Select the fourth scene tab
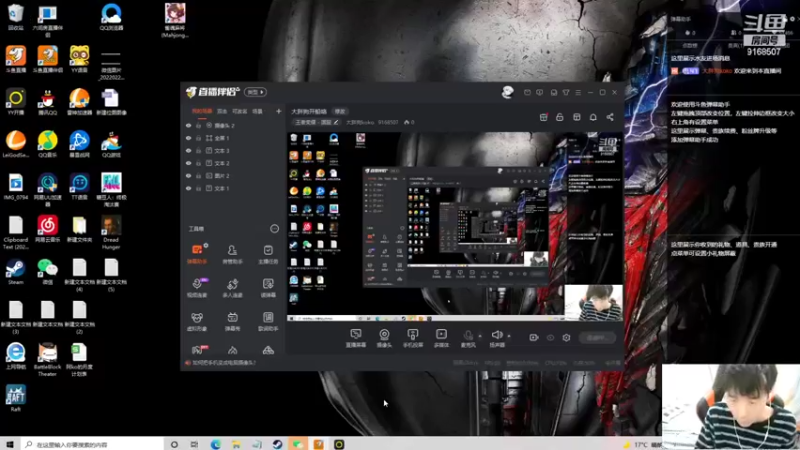This screenshot has height=450, width=800. [258, 111]
